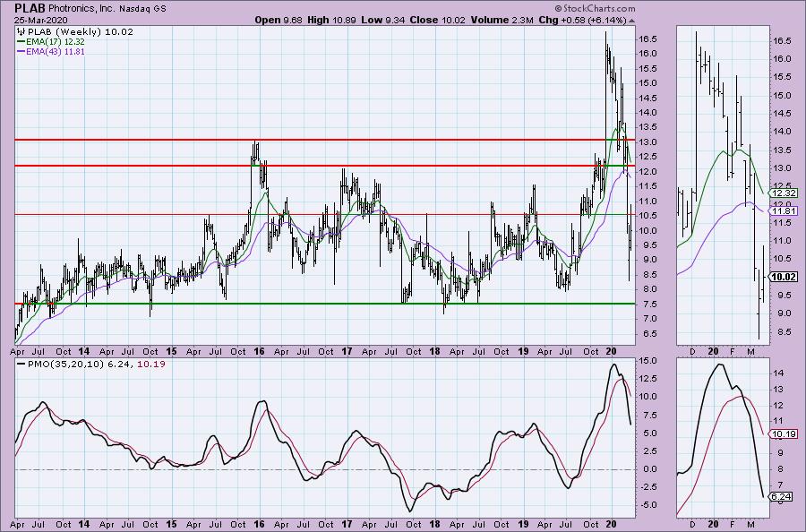Select the PLAB ticker symbol in title

pos(30,8)
